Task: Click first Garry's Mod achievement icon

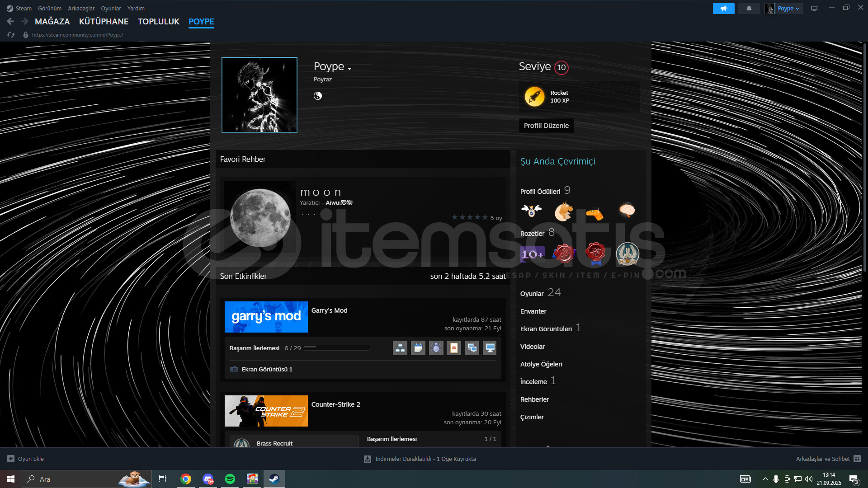Action: coord(400,348)
